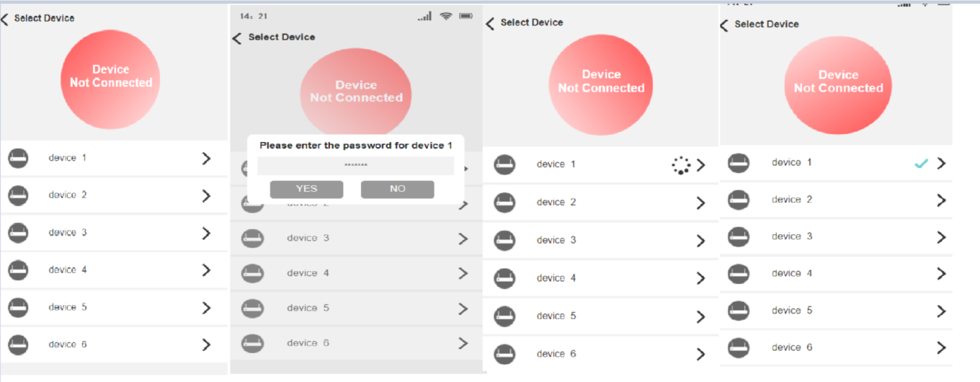Click device 2 router icon on checkmark screen

click(x=739, y=200)
